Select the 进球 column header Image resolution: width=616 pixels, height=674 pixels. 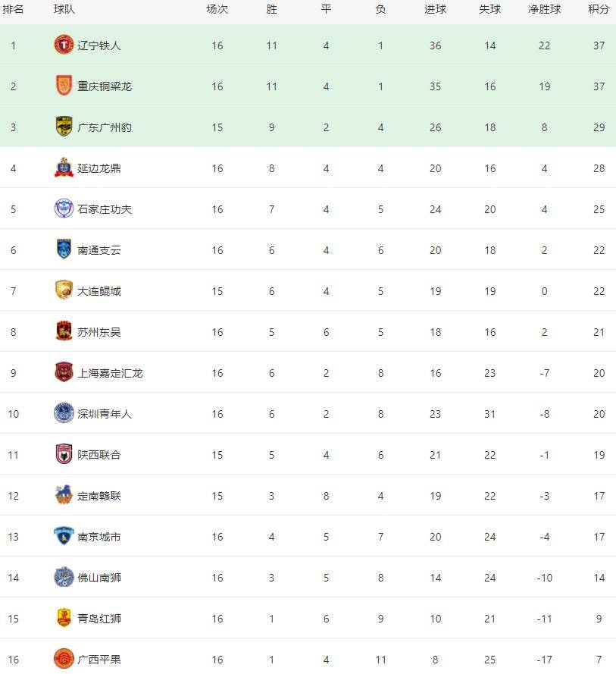(435, 9)
